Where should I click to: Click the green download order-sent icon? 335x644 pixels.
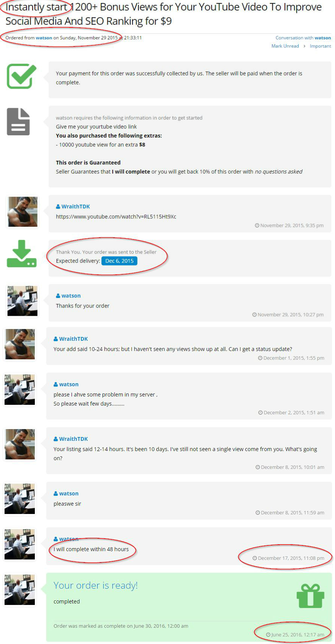pyautogui.click(x=22, y=254)
